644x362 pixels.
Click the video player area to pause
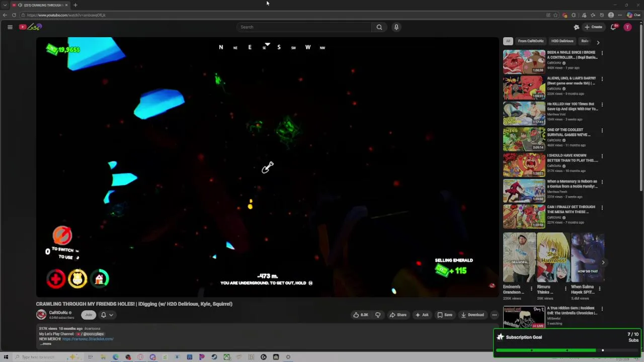click(x=267, y=167)
